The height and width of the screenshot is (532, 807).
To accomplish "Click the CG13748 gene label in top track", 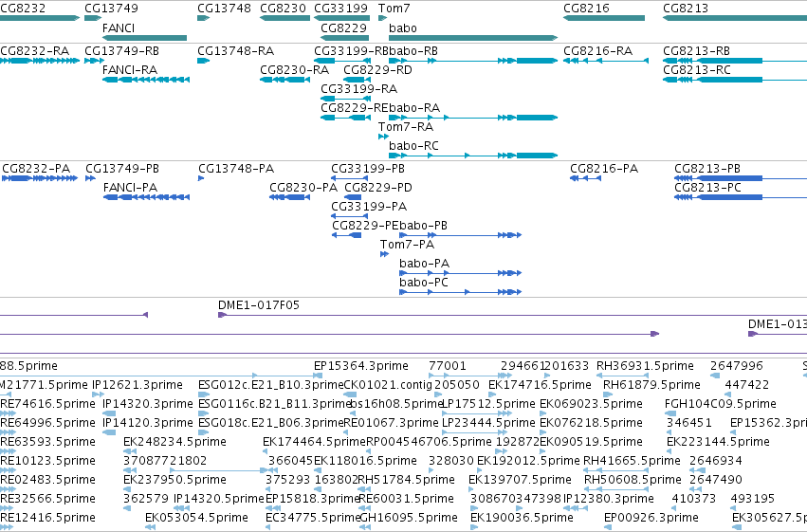I will pos(225,9).
